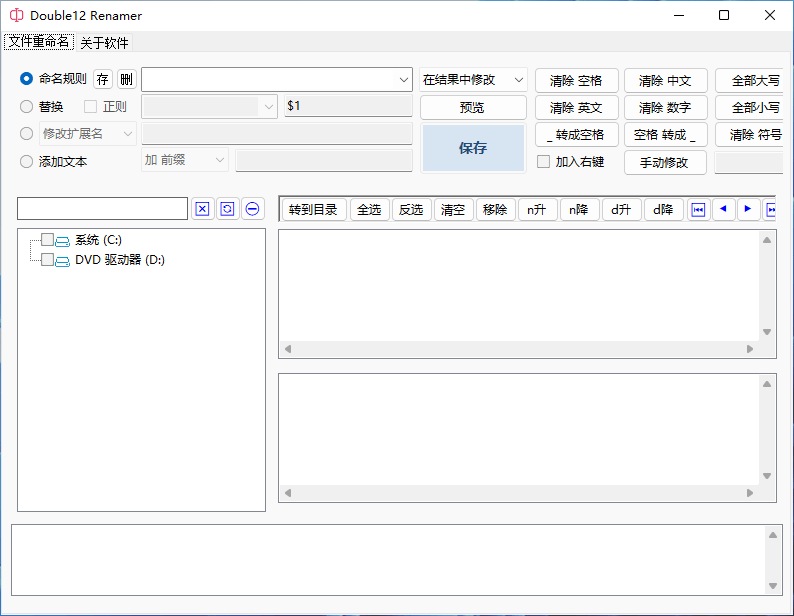The width and height of the screenshot is (794, 616).
Task: Click the jump-to-first arrow icon
Action: tap(698, 209)
